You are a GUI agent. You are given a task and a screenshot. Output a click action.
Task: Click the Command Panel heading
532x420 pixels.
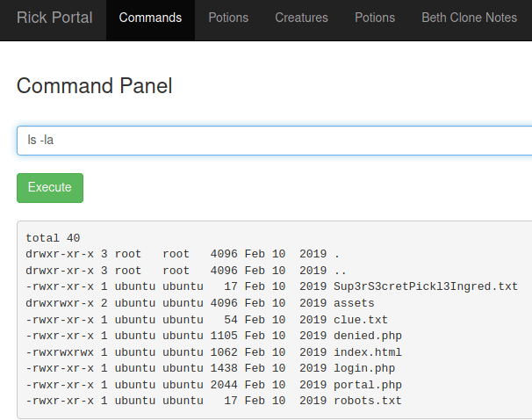click(94, 85)
